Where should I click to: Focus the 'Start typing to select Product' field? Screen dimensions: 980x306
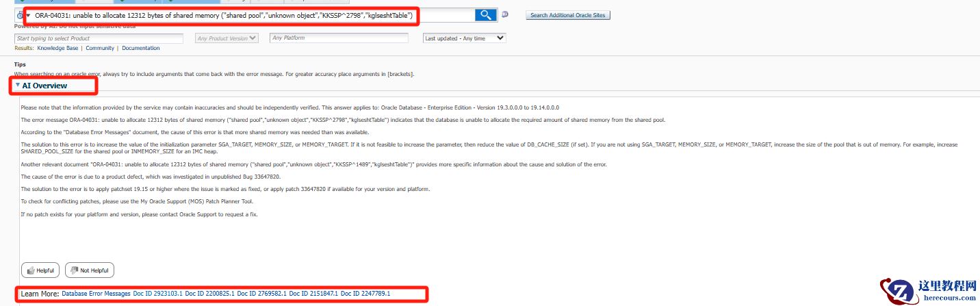coord(99,38)
